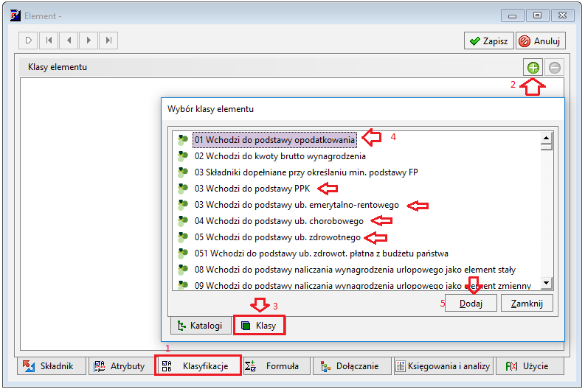Viewport: 585px width, 392px height.
Task: Click class icon beside 05 ub. zdrowotnego
Action: point(183,237)
